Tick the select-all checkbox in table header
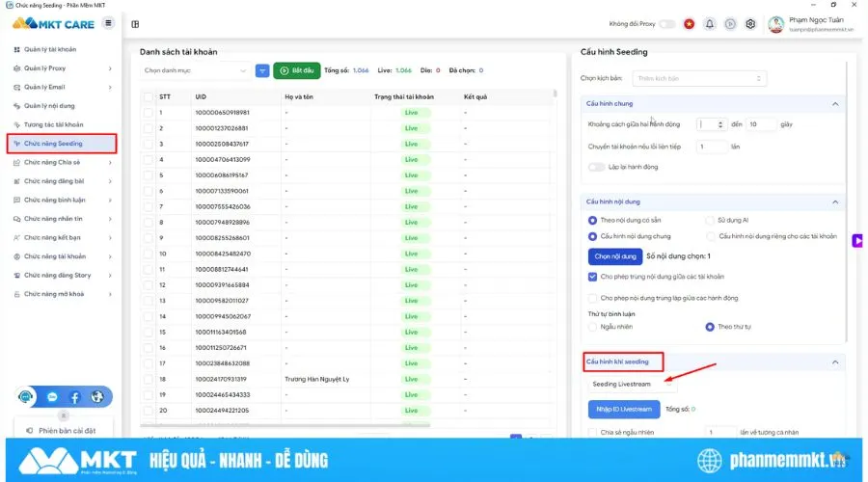The width and height of the screenshot is (868, 482). click(148, 96)
